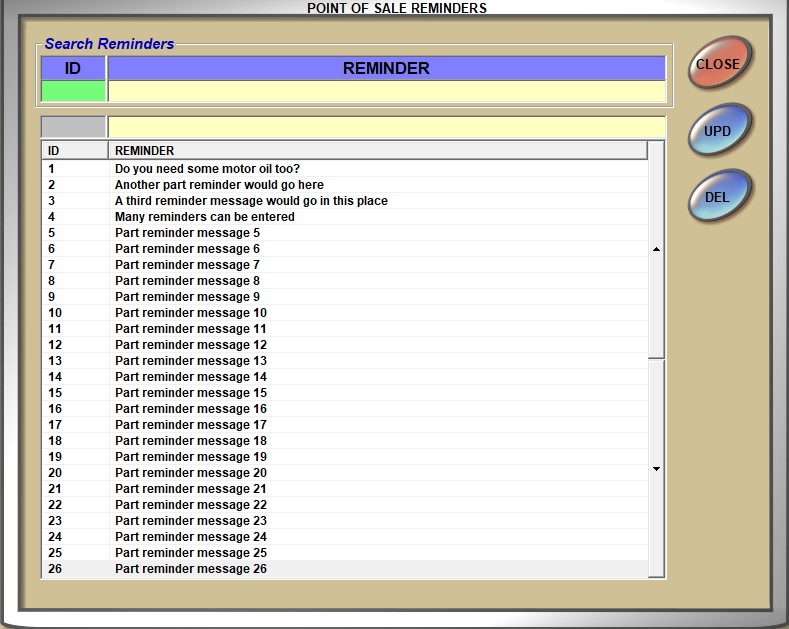Viewport: 789px width, 629px height.
Task: Select Part reminder message 10 row
Action: (191, 313)
